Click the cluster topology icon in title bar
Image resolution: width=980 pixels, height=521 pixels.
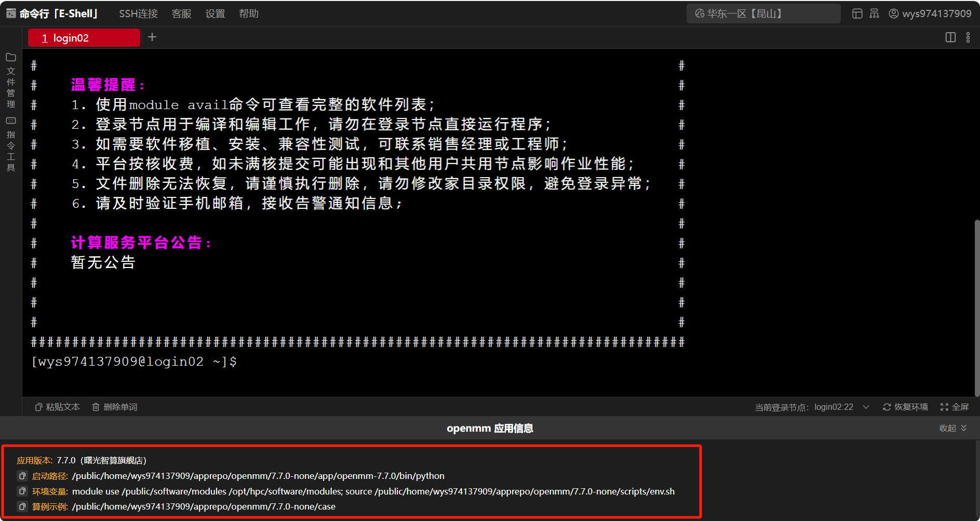(875, 14)
